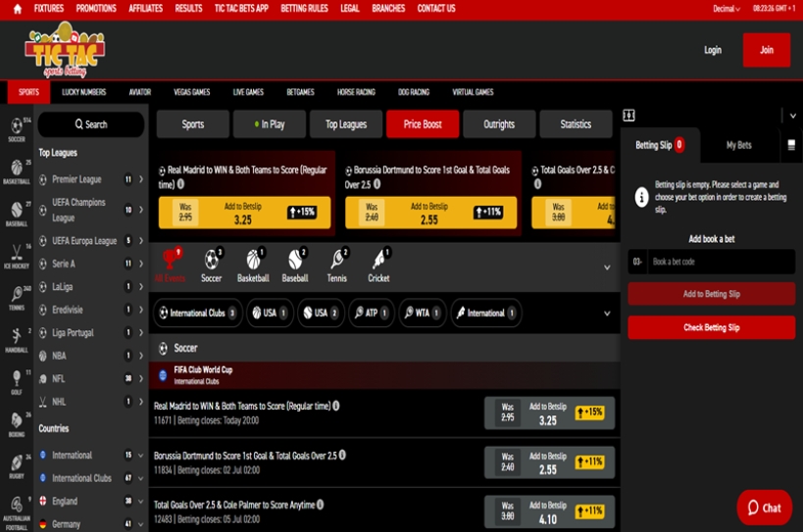
Task: Open the Tennis sport in left sidebar
Action: click(17, 298)
